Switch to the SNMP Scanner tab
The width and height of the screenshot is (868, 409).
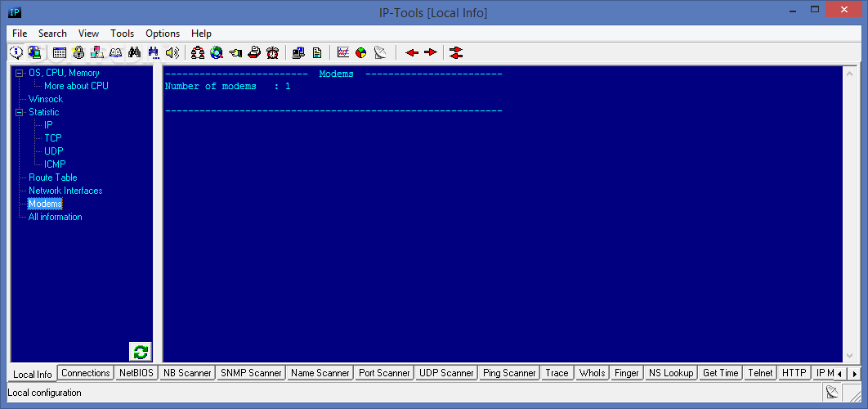pos(251,373)
